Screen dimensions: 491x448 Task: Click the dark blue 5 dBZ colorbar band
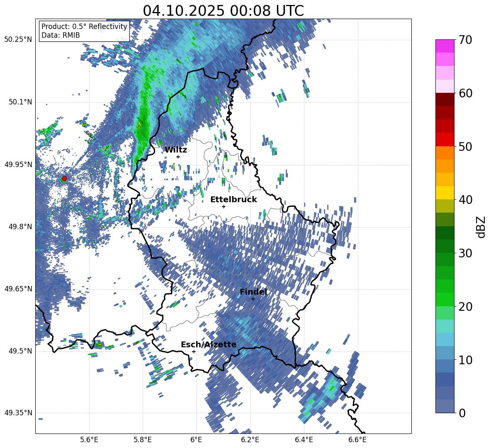pos(445,379)
